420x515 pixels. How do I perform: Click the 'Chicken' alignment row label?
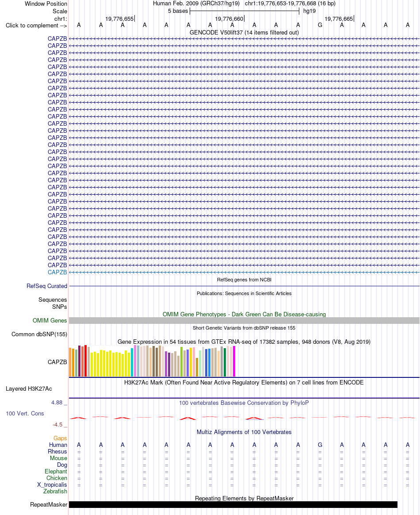[x=57, y=478]
